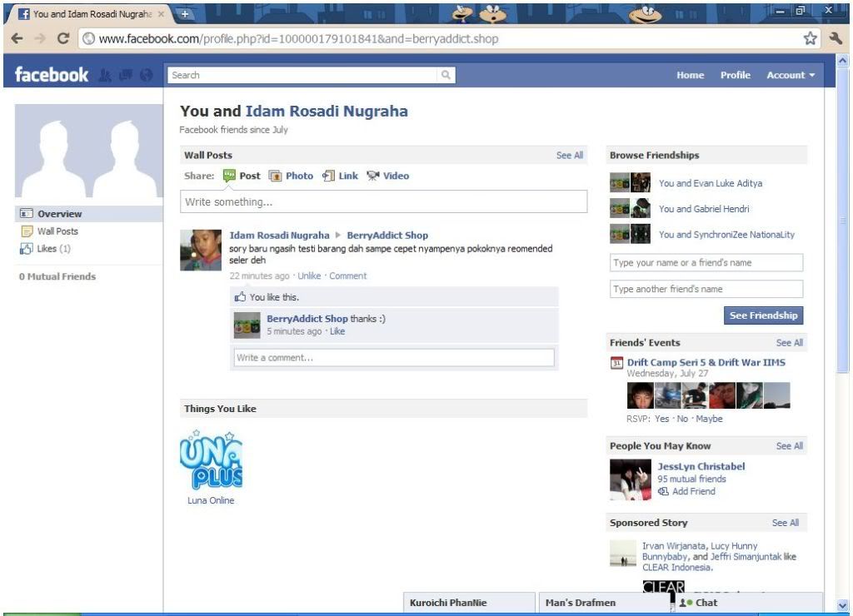RSVP Yes to Drift Camp event
The height and width of the screenshot is (616, 853).
coord(662,419)
